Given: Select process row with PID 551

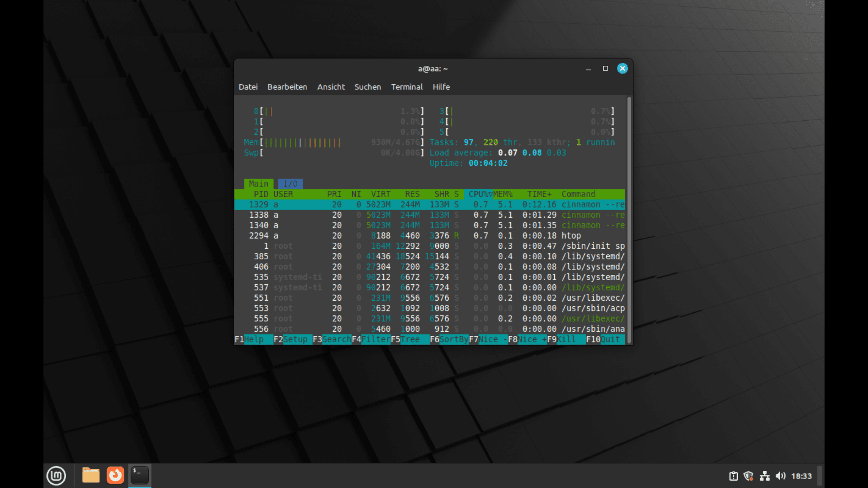Looking at the screenshot, I should pyautogui.click(x=430, y=298).
